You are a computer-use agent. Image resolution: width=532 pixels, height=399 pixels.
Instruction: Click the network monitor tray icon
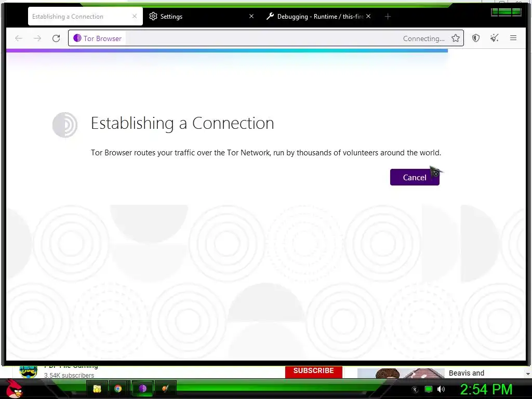click(x=429, y=389)
